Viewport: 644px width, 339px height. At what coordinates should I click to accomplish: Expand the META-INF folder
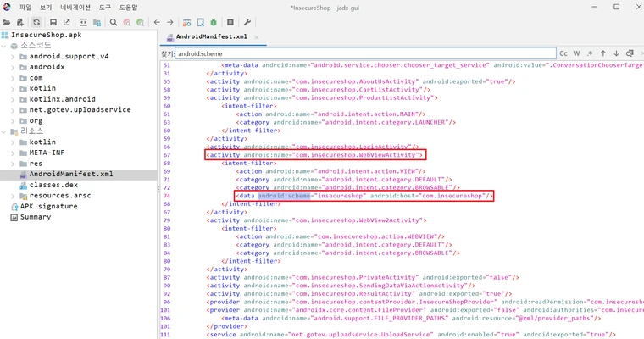13,153
